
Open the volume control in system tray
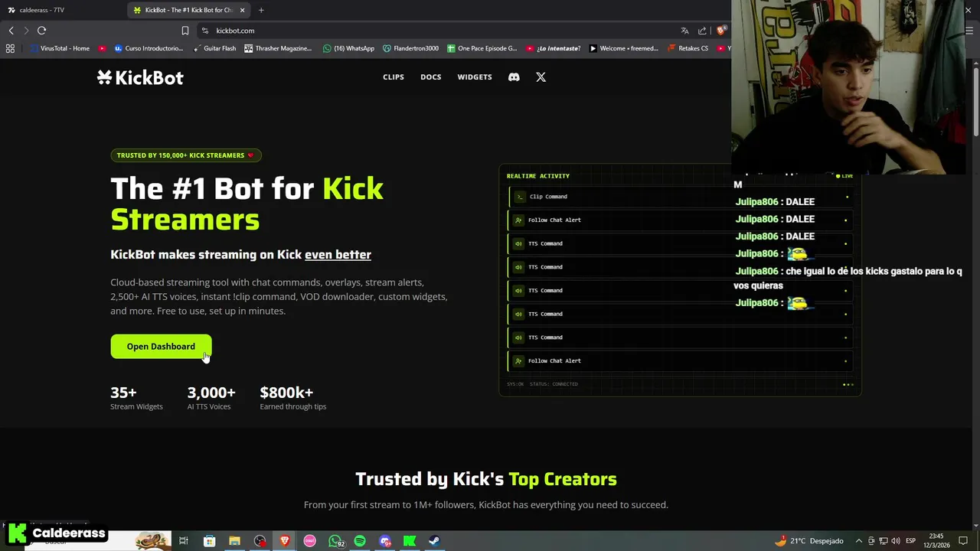895,541
